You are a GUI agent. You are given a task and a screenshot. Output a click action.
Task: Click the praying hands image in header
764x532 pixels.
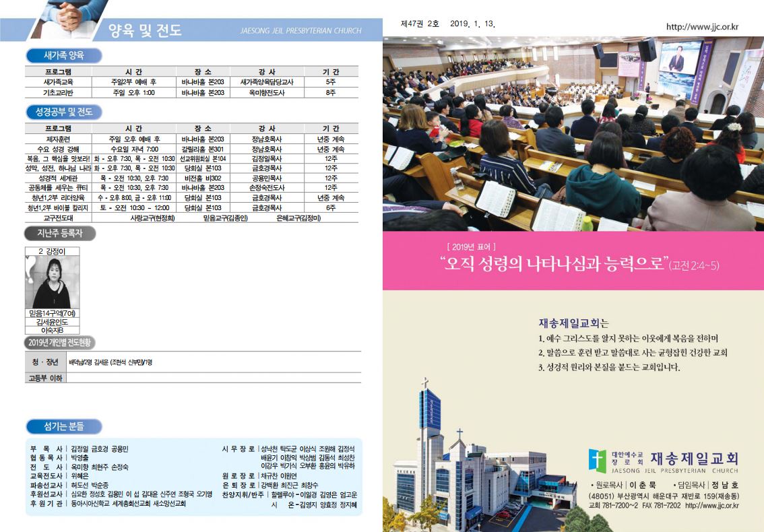(x=71, y=15)
